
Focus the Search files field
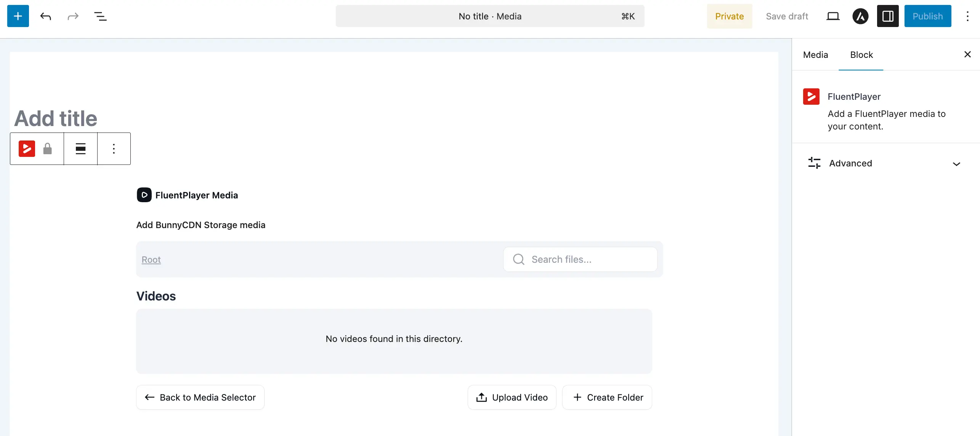580,259
